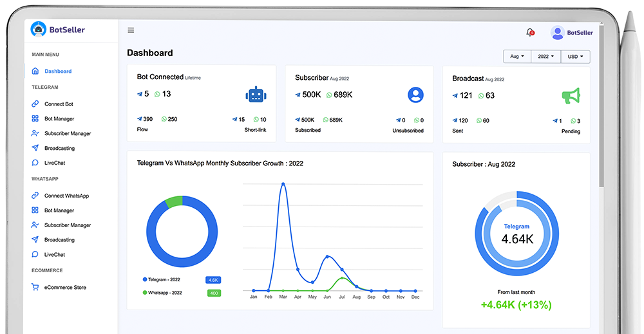Click the Telegram icon next to 500K in the Subscriber card
This screenshot has width=644, height=334.
coord(298,95)
